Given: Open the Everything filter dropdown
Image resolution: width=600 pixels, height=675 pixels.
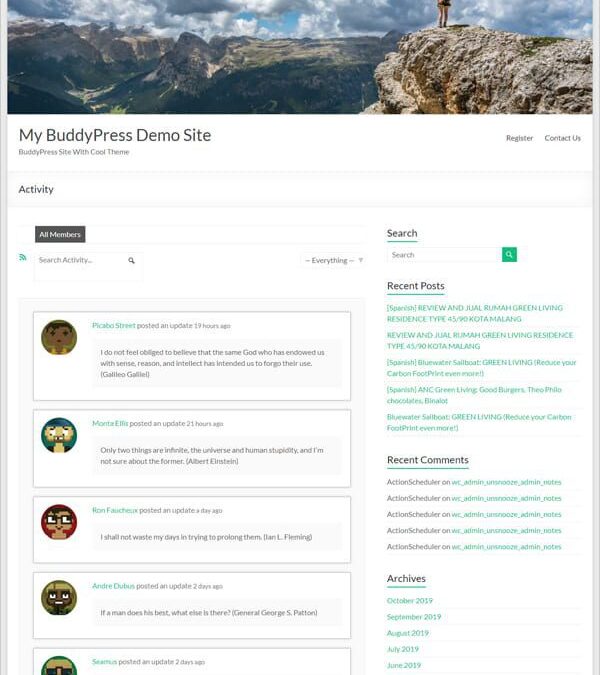Looking at the screenshot, I should pos(334,260).
